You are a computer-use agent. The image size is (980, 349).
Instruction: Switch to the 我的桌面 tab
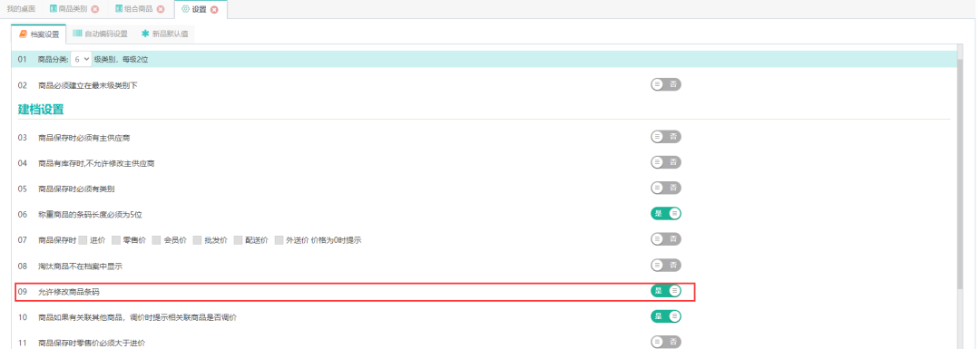[x=21, y=9]
